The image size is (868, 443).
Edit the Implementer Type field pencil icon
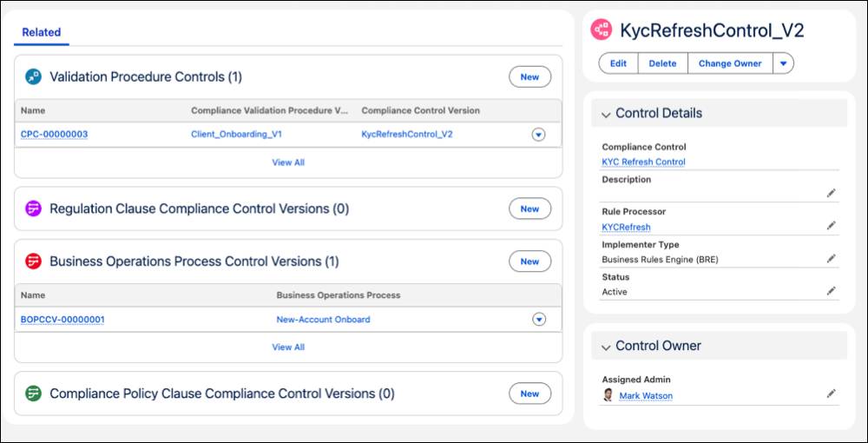tap(831, 258)
